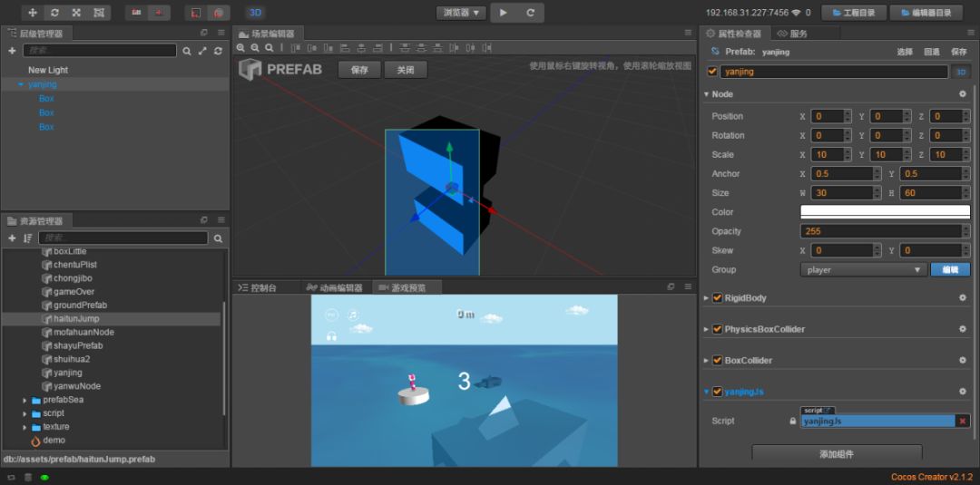Select the Scale transform tool
This screenshot has width=980, height=485.
click(x=76, y=13)
